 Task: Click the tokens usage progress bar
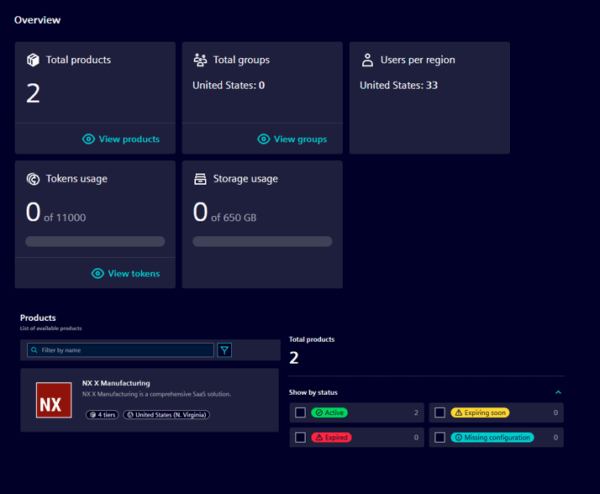pyautogui.click(x=95, y=241)
